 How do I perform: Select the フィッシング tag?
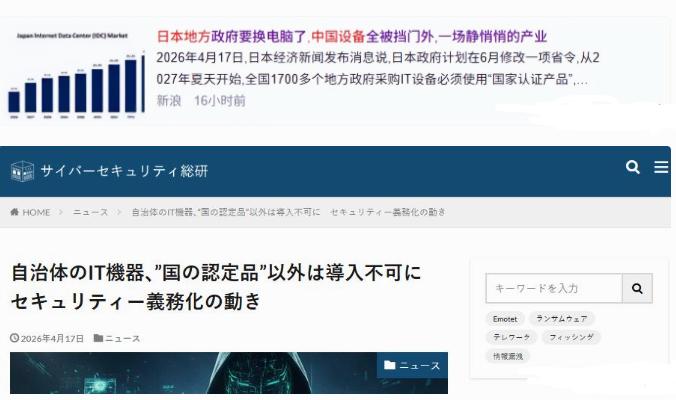[x=571, y=337]
